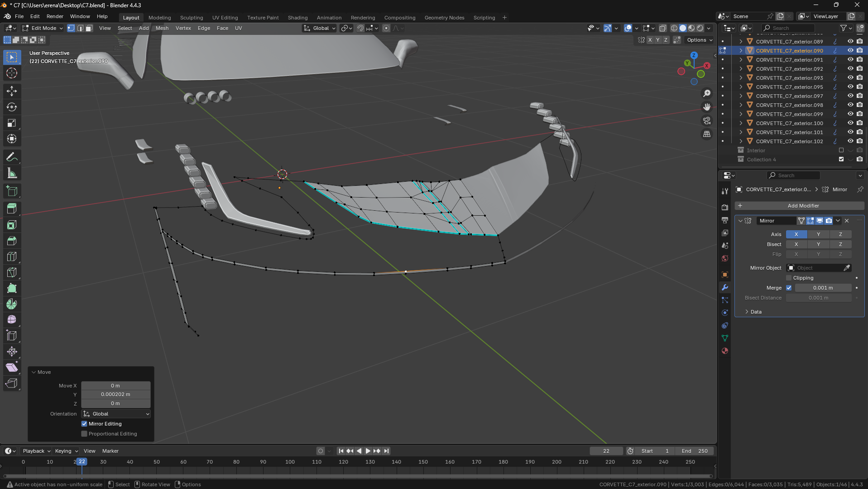Open the viewport Options dropdown

(700, 40)
